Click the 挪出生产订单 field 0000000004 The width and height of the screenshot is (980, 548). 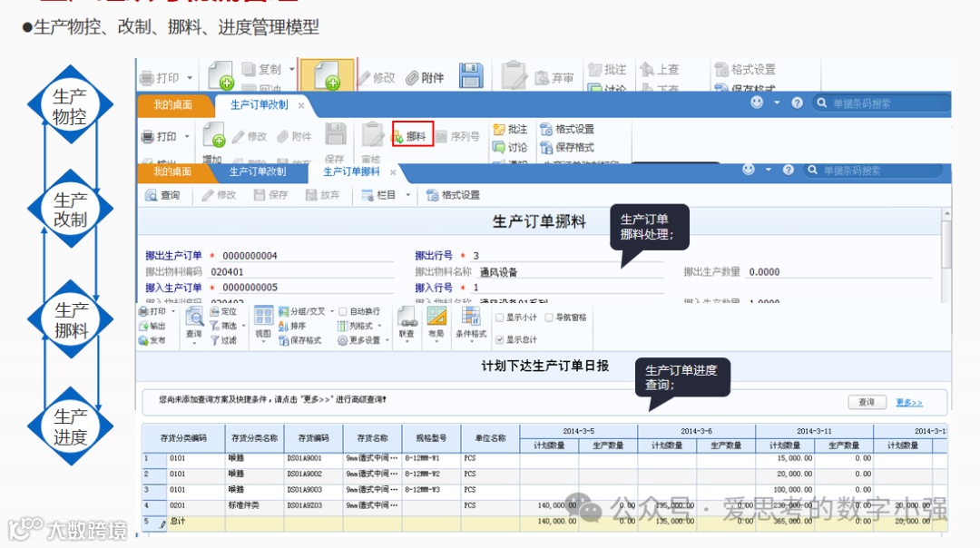click(308, 256)
